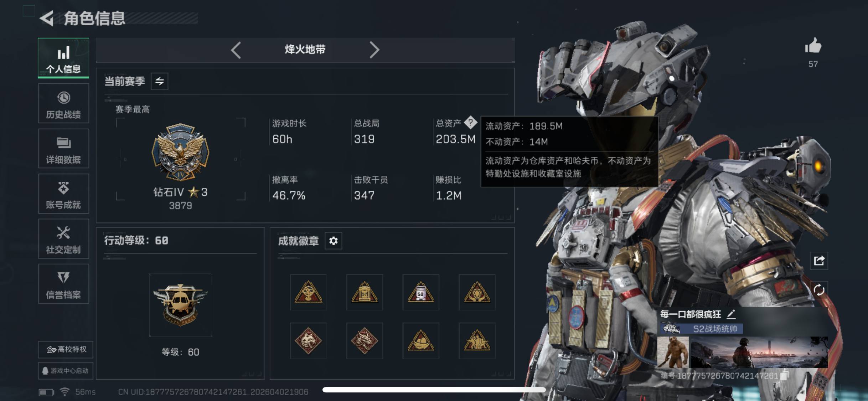Open the 社交定制 sidebar tab
The width and height of the screenshot is (868, 401).
tap(63, 238)
